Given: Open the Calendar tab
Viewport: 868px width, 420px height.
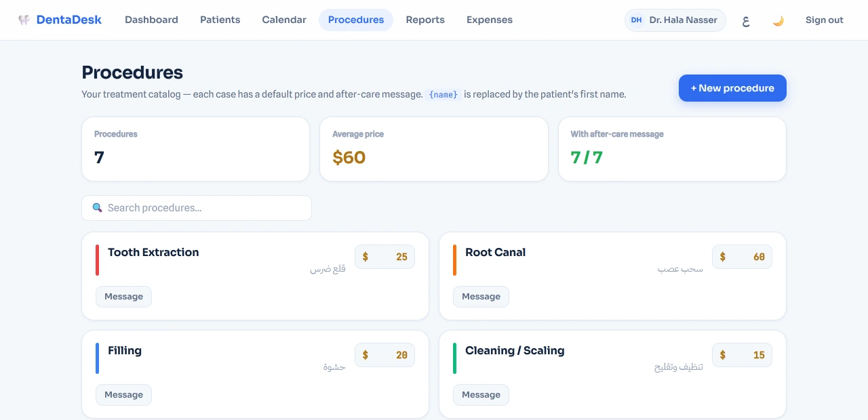Looking at the screenshot, I should [x=284, y=20].
